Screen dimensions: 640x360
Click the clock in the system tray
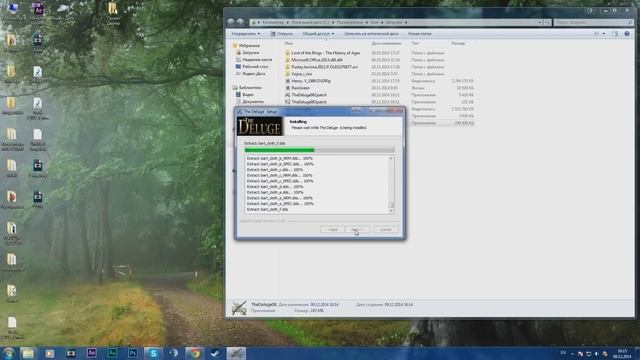[x=622, y=353]
